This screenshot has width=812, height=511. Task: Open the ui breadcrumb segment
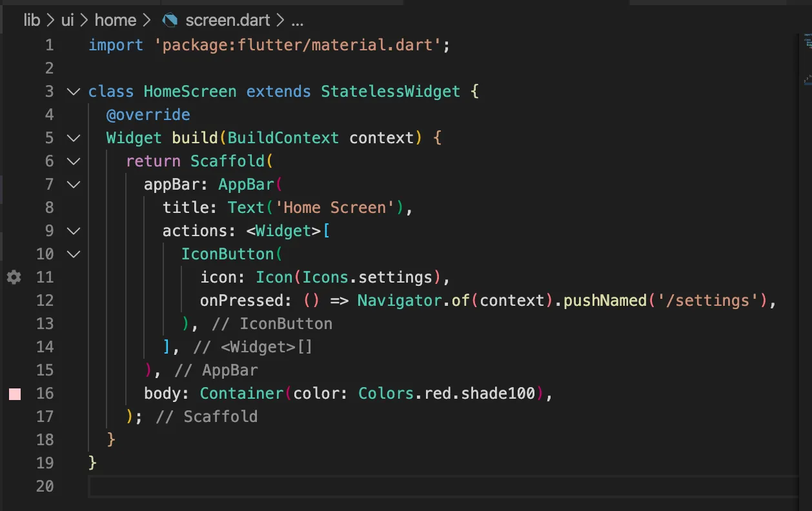coord(67,20)
